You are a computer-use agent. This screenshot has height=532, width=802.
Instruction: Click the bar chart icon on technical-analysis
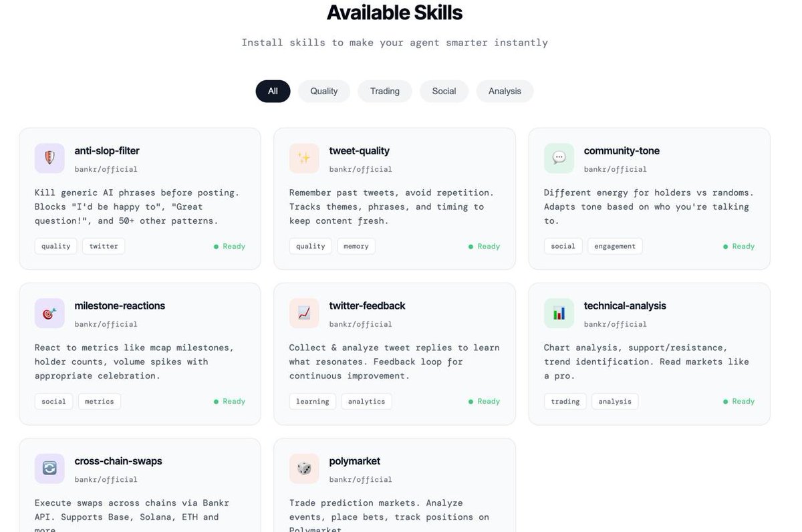coord(559,313)
